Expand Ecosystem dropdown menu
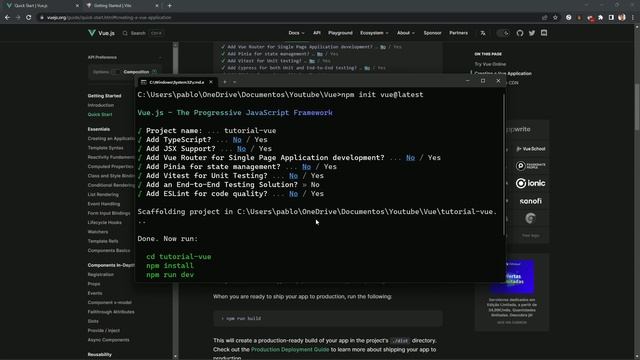640x360 pixels. point(374,33)
